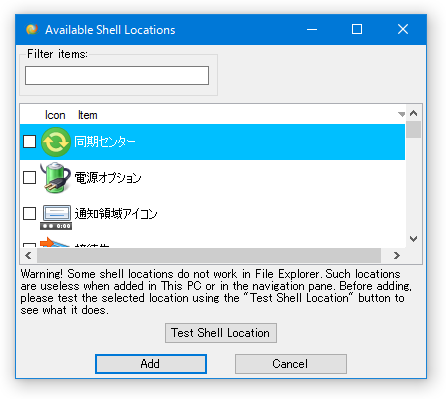Click the Winaero Tweaker icon in the title bar

tap(32, 29)
